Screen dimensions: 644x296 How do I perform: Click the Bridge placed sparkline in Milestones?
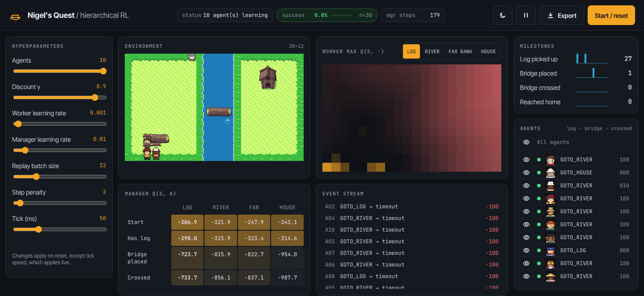[592, 73]
